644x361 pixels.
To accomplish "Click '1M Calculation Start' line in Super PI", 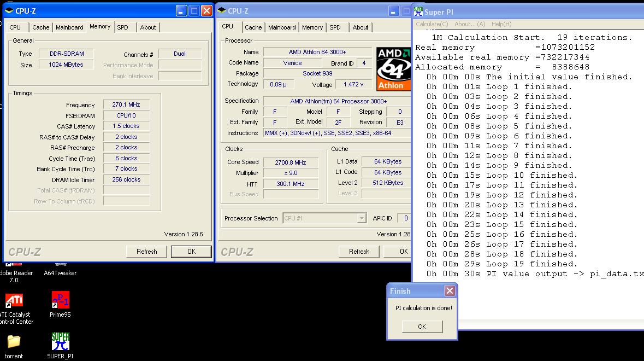I will coord(532,37).
